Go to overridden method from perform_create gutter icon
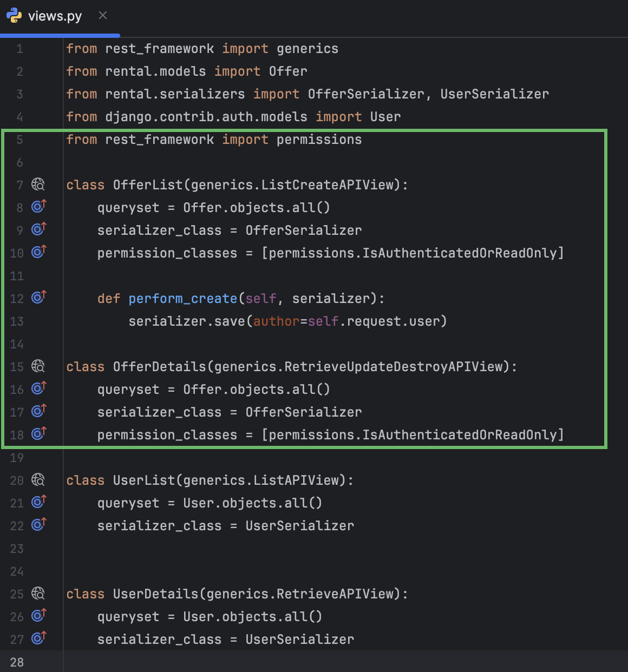 click(38, 298)
